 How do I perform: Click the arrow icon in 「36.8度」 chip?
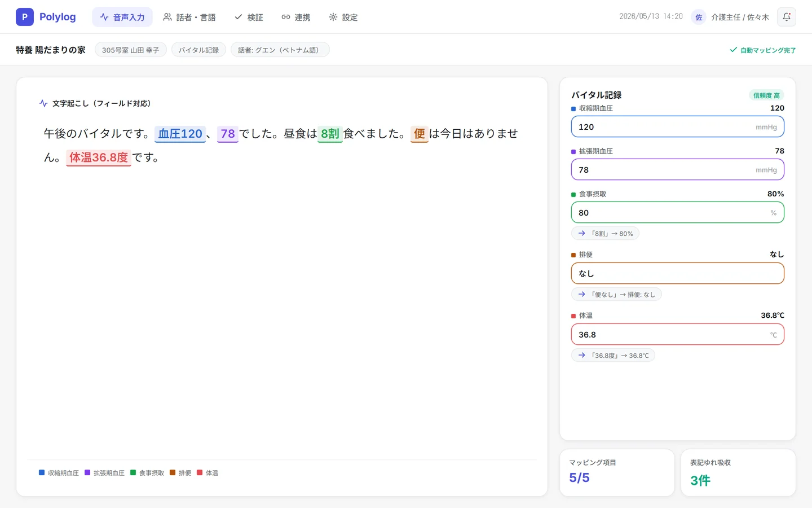tap(582, 355)
